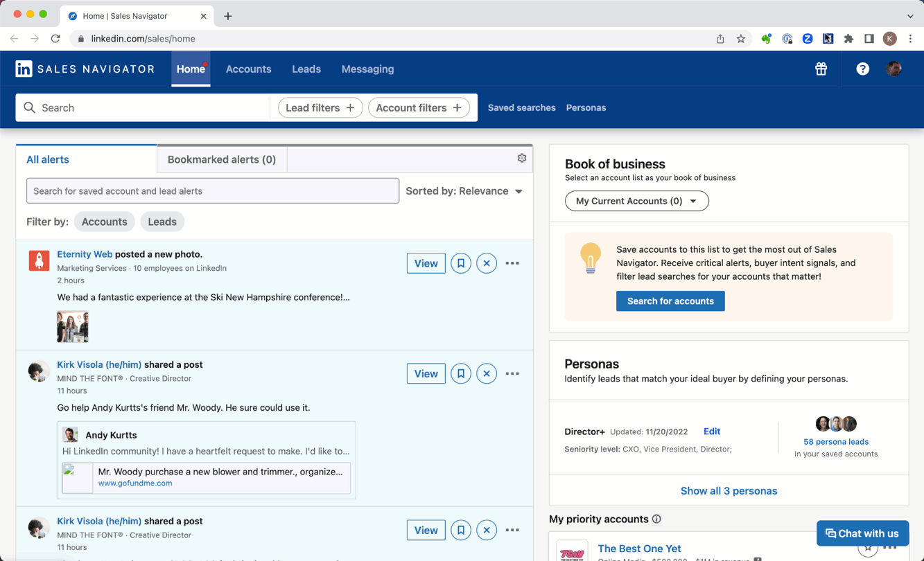Bookmark the last Kirk Visola alert
The width and height of the screenshot is (924, 561).
click(x=461, y=530)
